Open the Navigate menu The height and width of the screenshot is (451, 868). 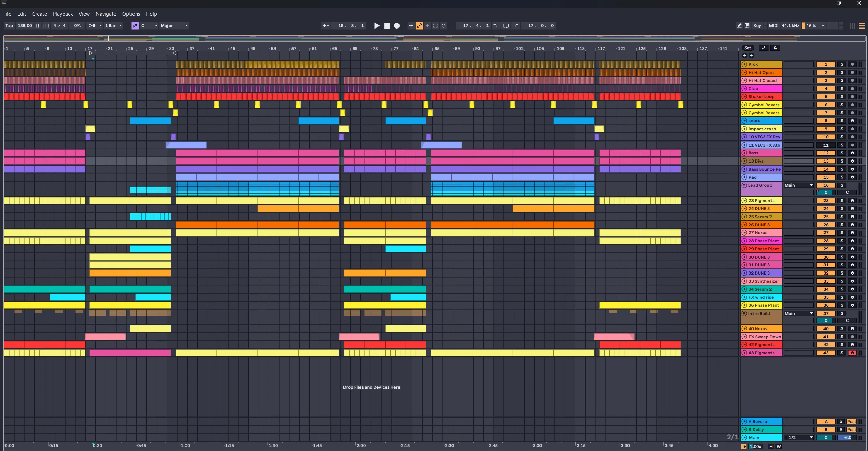(106, 14)
